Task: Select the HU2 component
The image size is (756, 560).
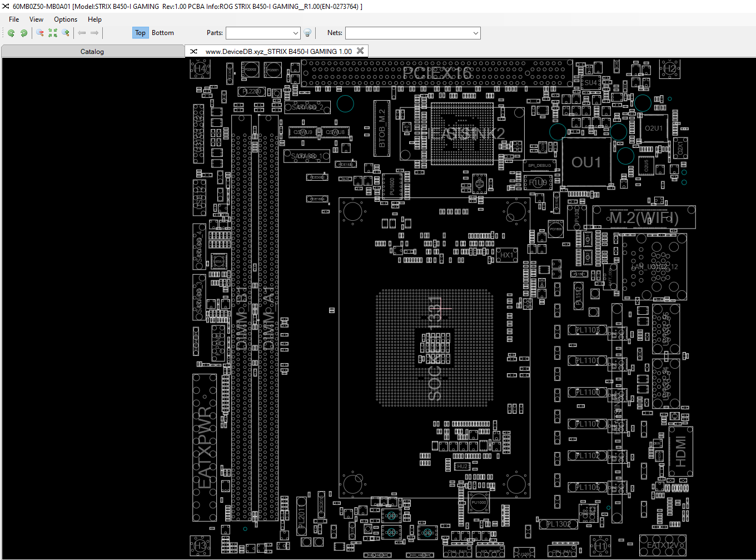Action: (x=462, y=466)
